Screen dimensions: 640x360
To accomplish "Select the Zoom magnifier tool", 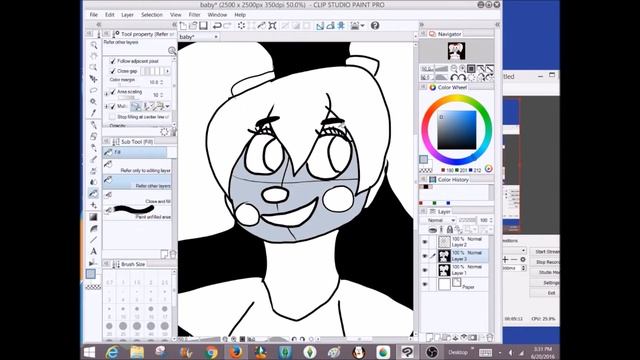I will coord(93,45).
